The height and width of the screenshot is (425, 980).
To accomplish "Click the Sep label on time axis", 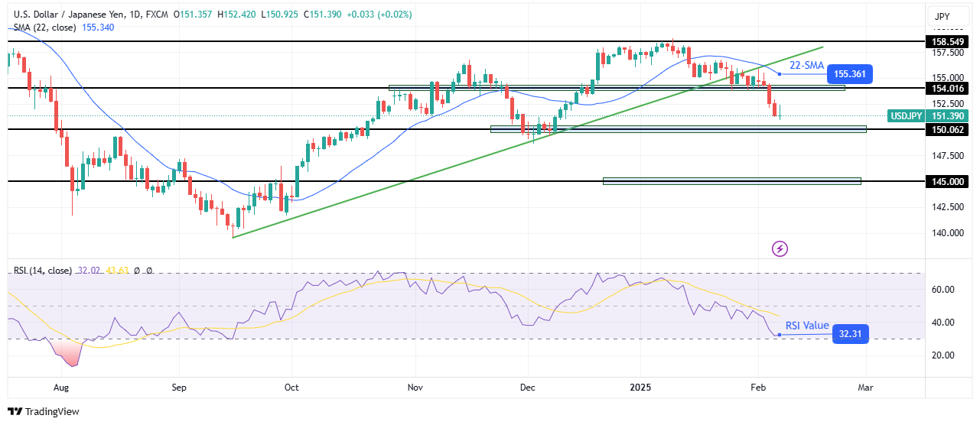I will point(180,388).
